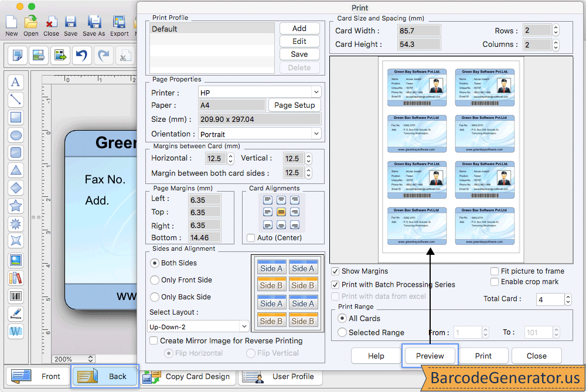Click the Print button

(483, 356)
